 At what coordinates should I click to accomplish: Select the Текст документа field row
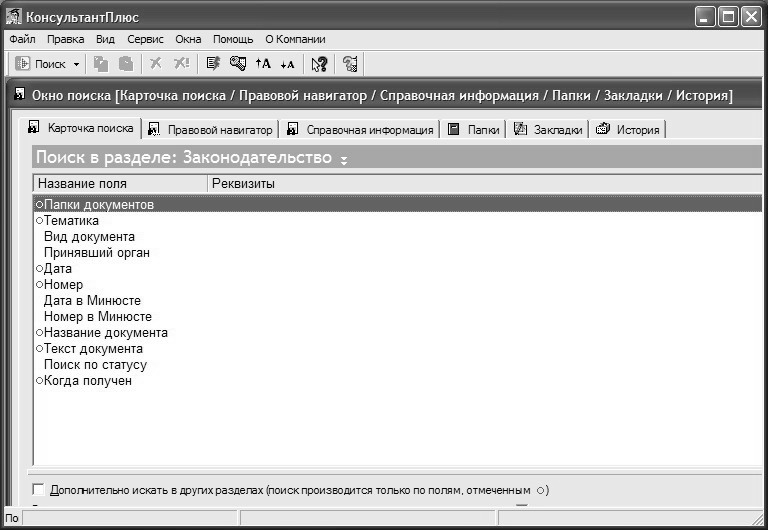click(x=398, y=349)
